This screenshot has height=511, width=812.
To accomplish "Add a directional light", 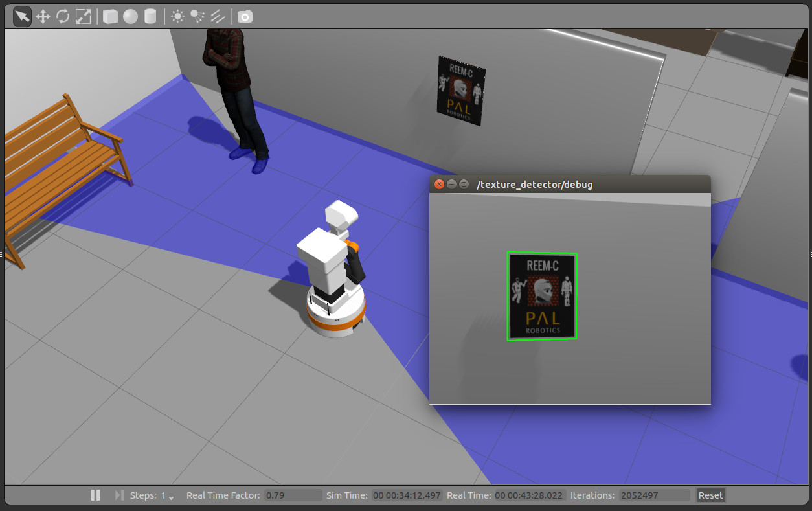I will [218, 16].
